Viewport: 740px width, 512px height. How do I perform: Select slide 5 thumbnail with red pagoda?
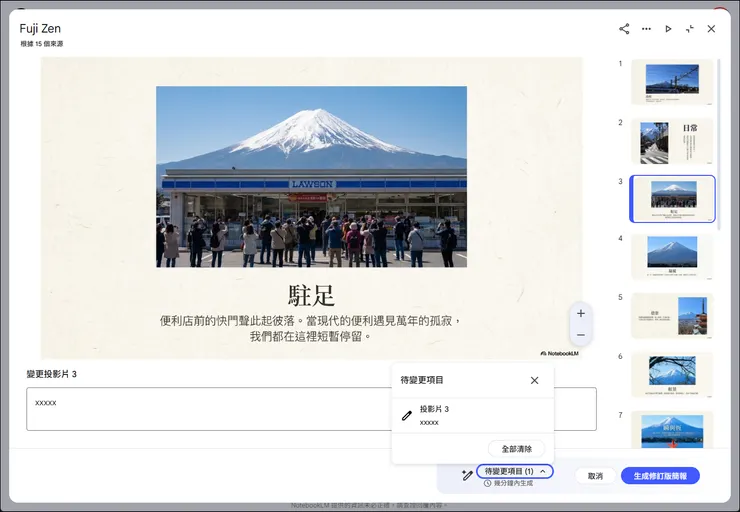click(x=672, y=316)
